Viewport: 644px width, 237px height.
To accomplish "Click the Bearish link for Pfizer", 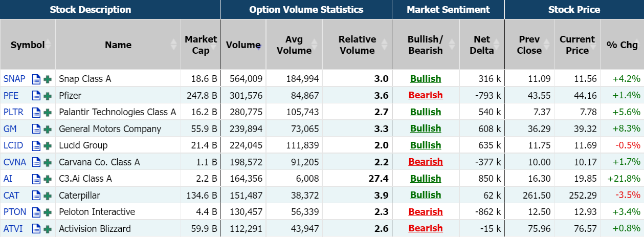I will (x=425, y=95).
